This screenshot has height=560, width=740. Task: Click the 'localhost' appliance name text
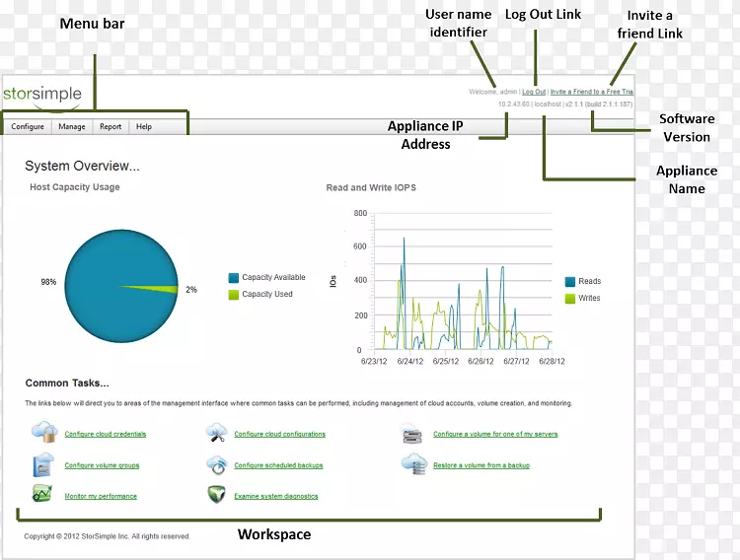pos(548,104)
